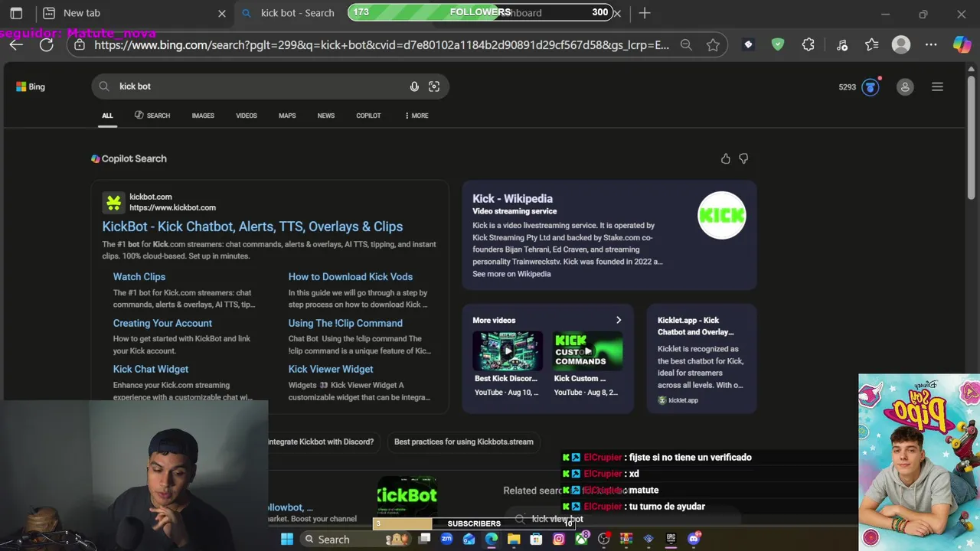This screenshot has width=980, height=551.
Task: Open the AdGuard green shield extension
Action: (778, 45)
